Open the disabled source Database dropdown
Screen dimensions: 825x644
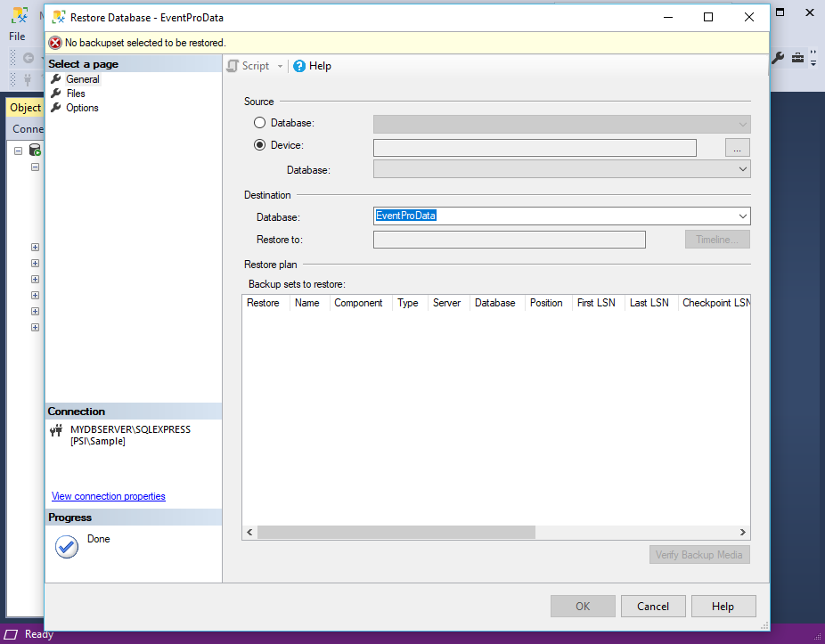pos(561,124)
